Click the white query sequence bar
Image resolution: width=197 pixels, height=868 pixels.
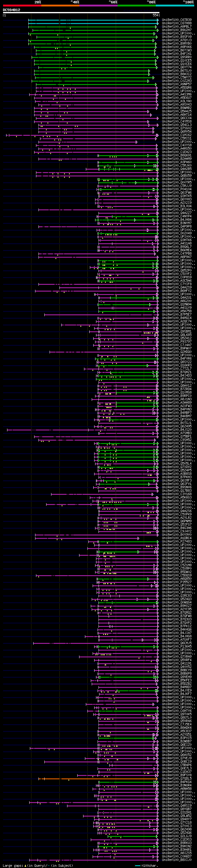81,13
